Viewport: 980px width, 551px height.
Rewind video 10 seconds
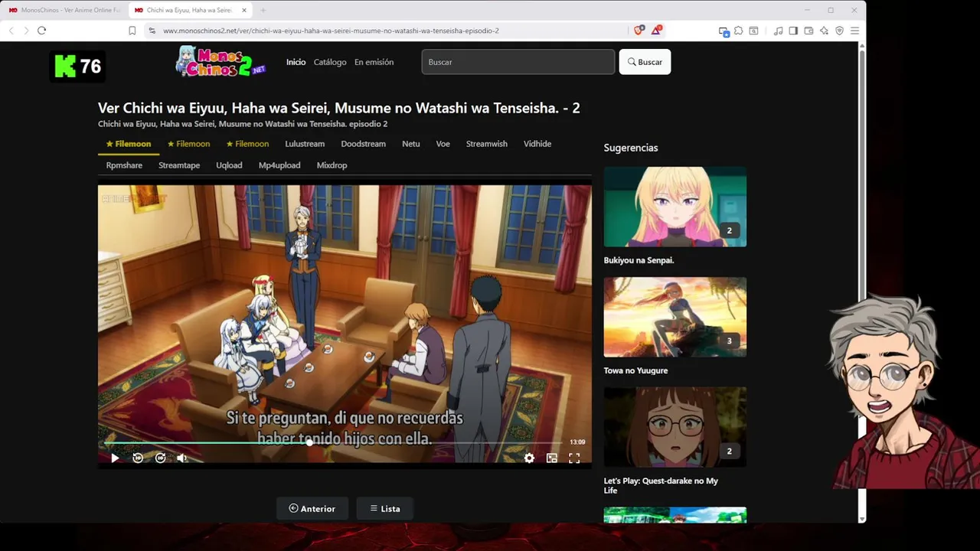[138, 458]
